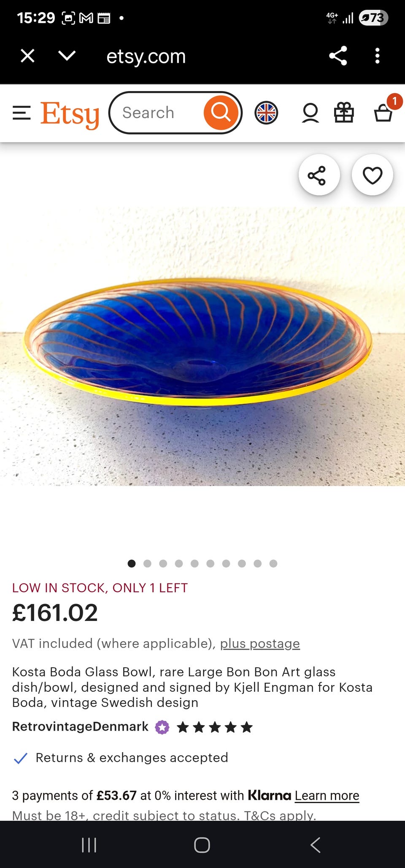The image size is (405, 868).
Task: Open browser three-dot overflow menu
Action: pos(377,56)
